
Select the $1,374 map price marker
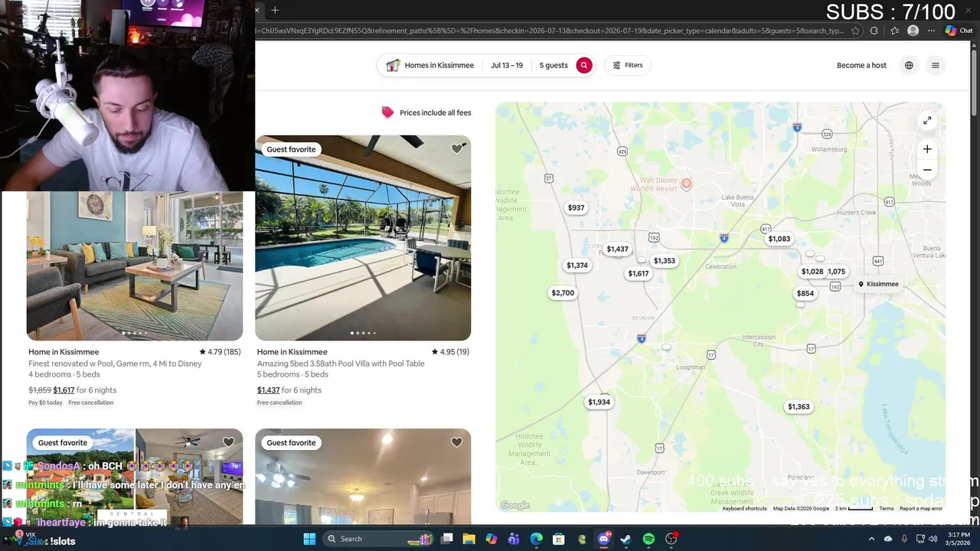[577, 266]
